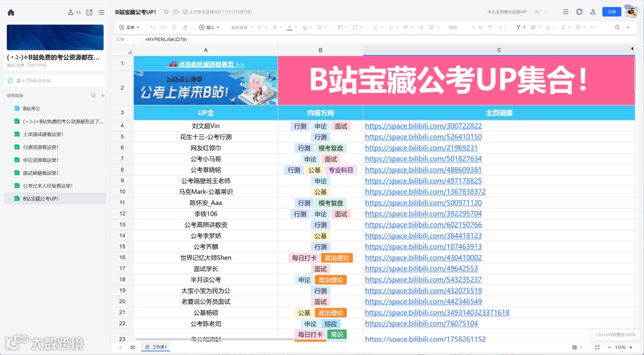The image size is (644, 355).
Task: Open the top-right hamburger menu
Action: point(565,12)
